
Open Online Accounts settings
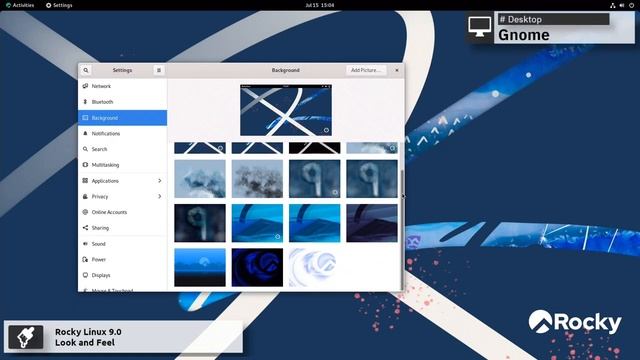pos(122,212)
